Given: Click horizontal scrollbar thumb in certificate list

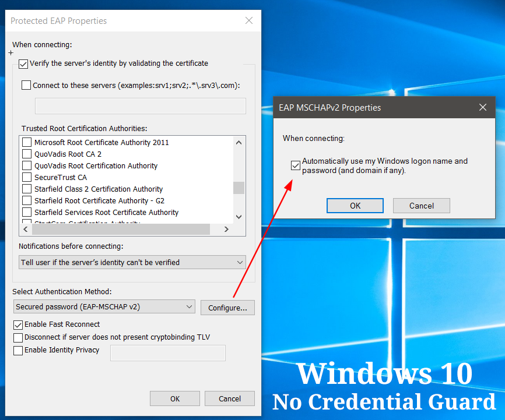Looking at the screenshot, I should pos(121,229).
